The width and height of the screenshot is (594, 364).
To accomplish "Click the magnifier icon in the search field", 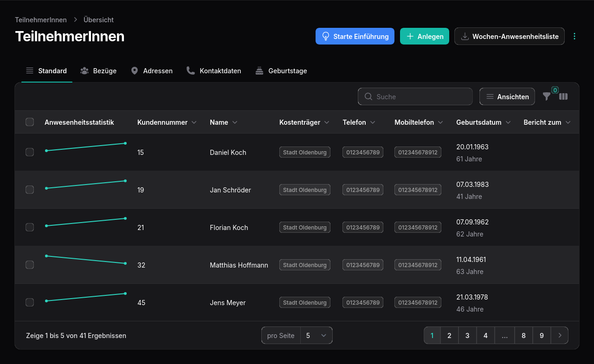I will coord(368,96).
